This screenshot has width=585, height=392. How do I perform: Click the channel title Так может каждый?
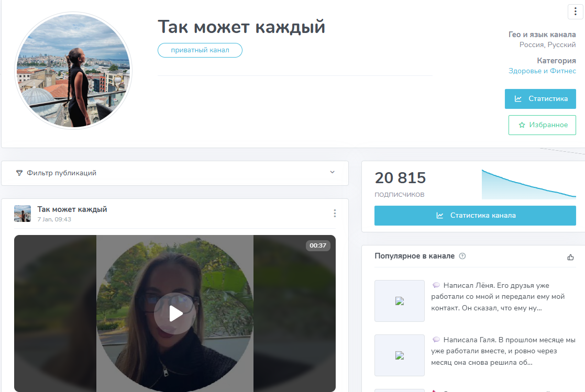point(241,26)
